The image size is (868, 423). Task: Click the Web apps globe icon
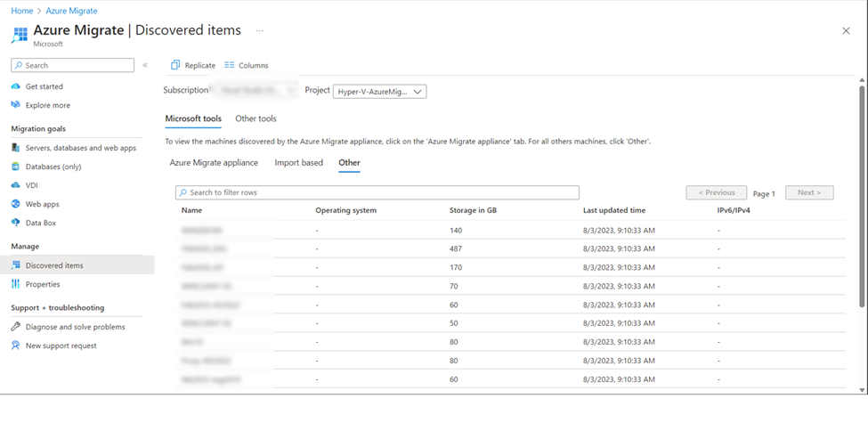click(x=15, y=204)
